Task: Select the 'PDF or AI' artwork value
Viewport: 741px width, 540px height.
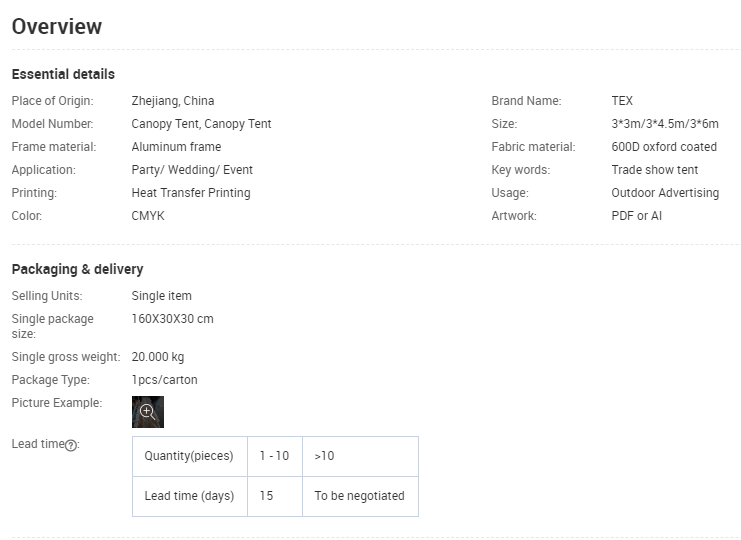Action: pos(637,216)
